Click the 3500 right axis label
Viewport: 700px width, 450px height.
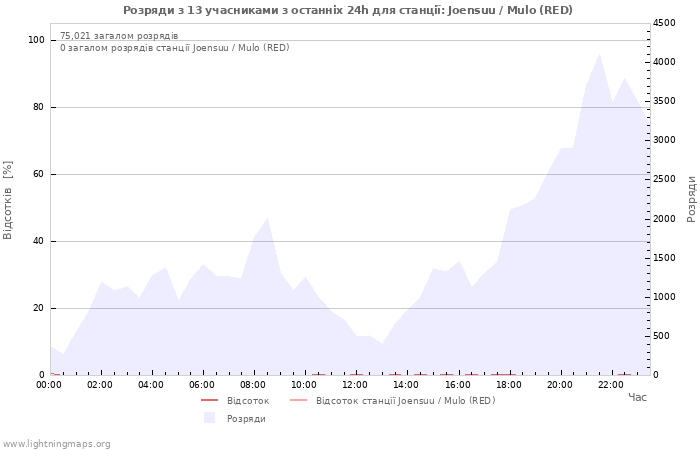[664, 101]
